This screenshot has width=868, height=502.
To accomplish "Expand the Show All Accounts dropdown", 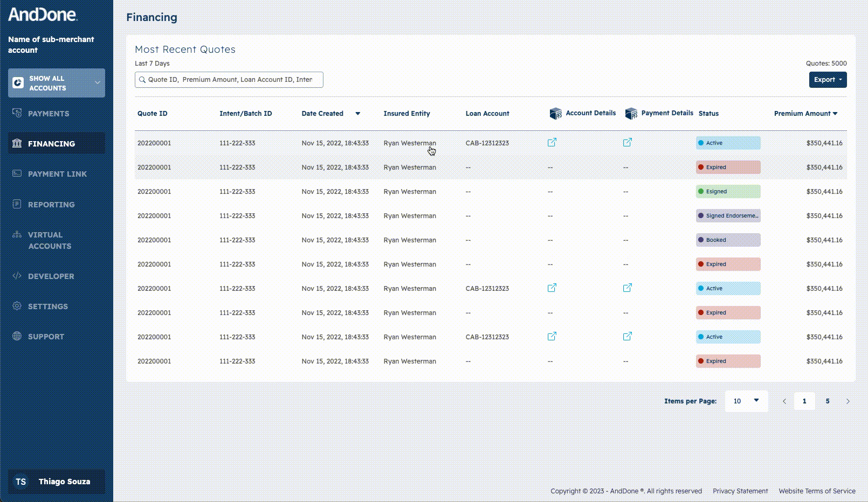I will coord(97,83).
